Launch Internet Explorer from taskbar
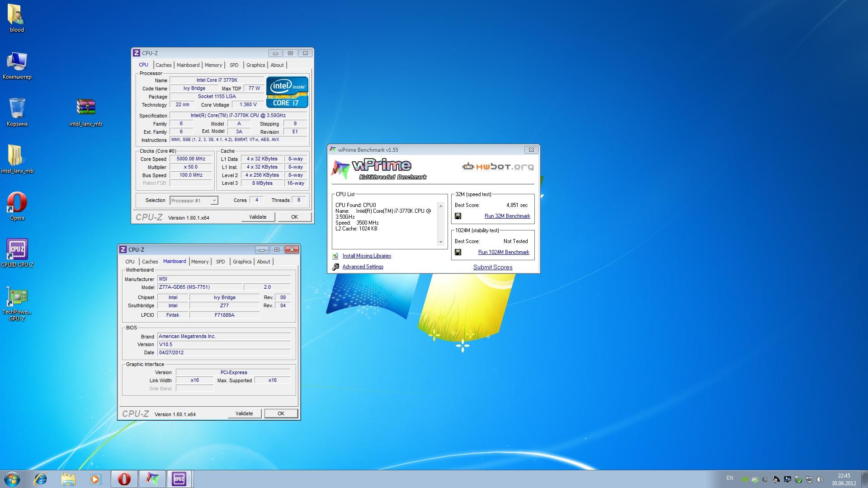 click(x=41, y=479)
